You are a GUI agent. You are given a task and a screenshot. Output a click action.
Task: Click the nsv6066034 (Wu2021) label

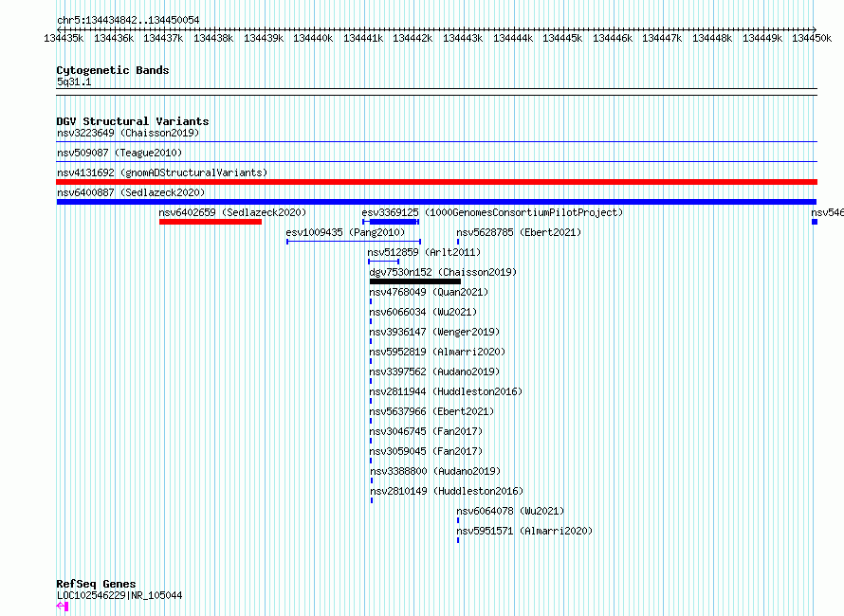[x=423, y=312]
